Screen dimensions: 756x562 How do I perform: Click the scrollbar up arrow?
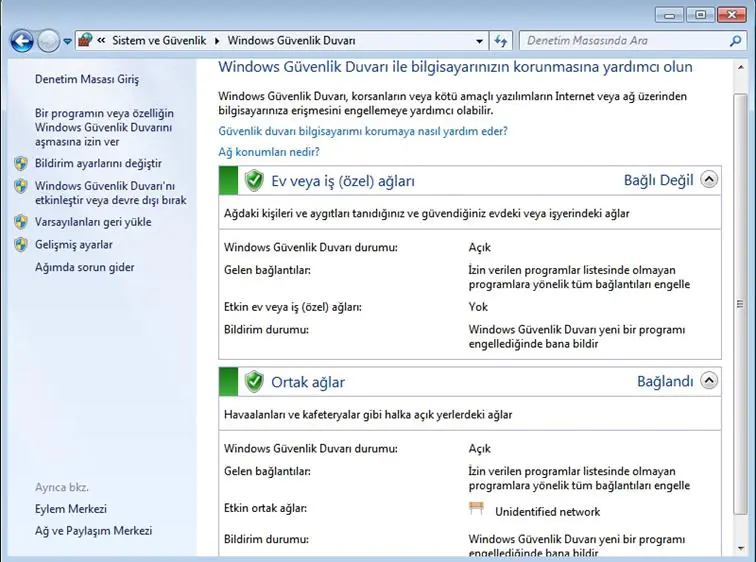click(x=741, y=68)
